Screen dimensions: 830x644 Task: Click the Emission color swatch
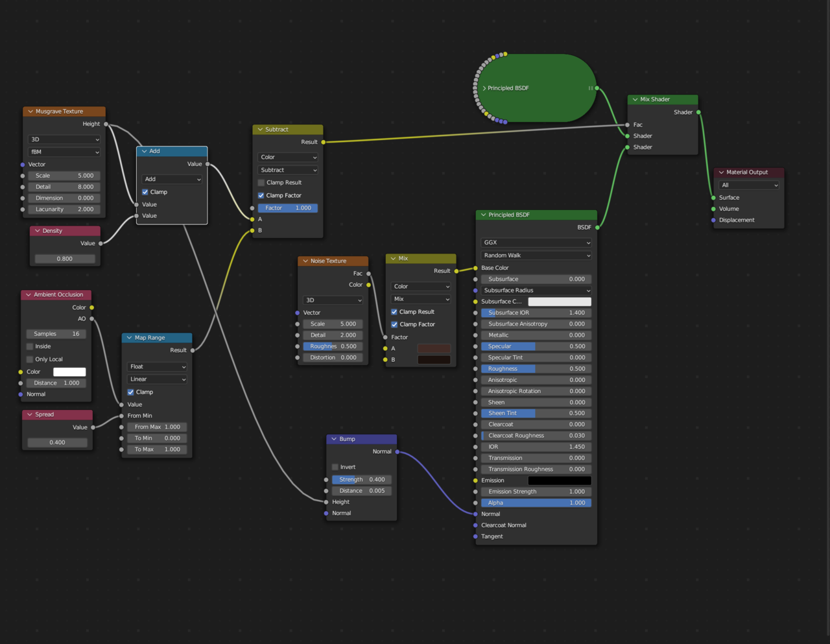(559, 481)
